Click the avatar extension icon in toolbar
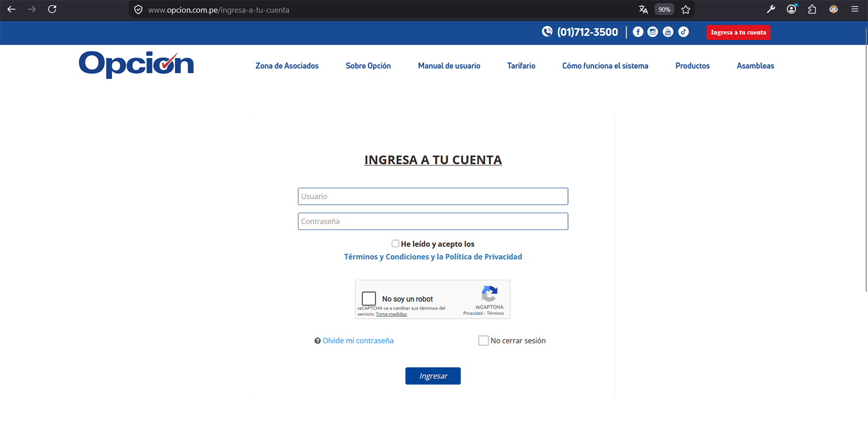 [x=833, y=9]
